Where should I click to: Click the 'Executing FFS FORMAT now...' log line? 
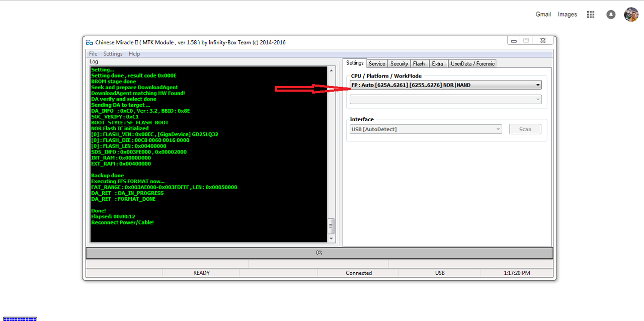128,181
